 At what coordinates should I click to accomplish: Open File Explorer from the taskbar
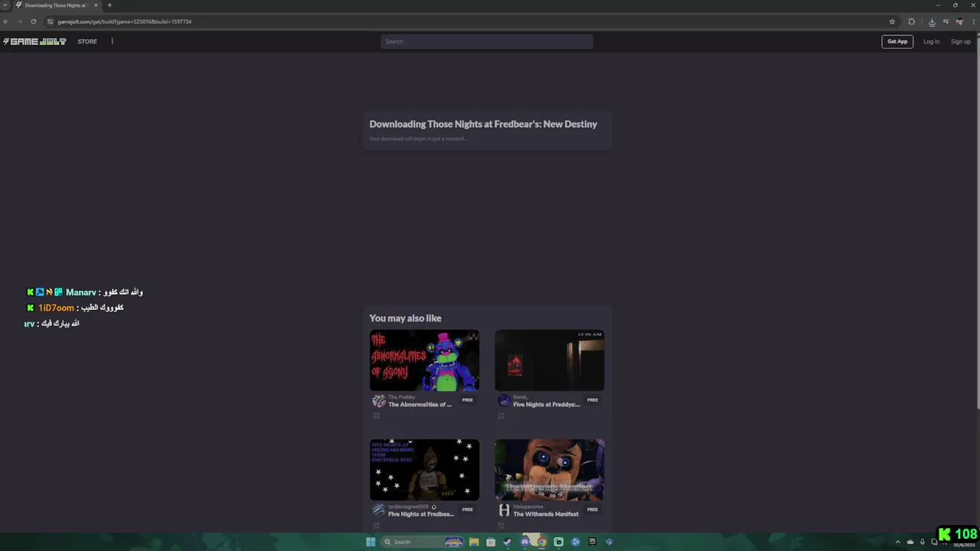point(474,542)
